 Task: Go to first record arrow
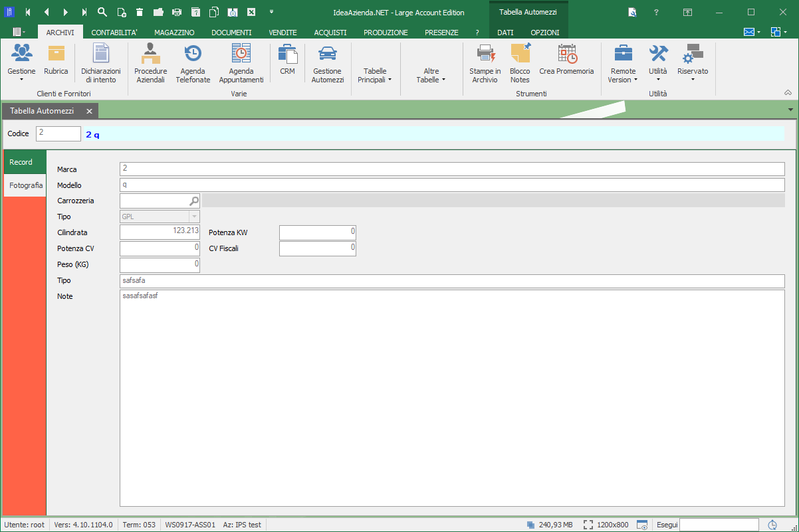pos(27,12)
